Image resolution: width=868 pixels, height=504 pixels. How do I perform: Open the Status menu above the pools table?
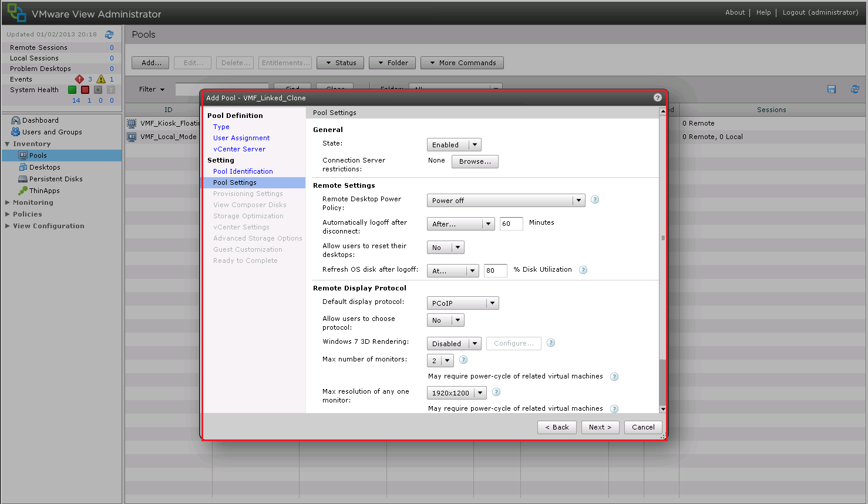click(x=339, y=63)
